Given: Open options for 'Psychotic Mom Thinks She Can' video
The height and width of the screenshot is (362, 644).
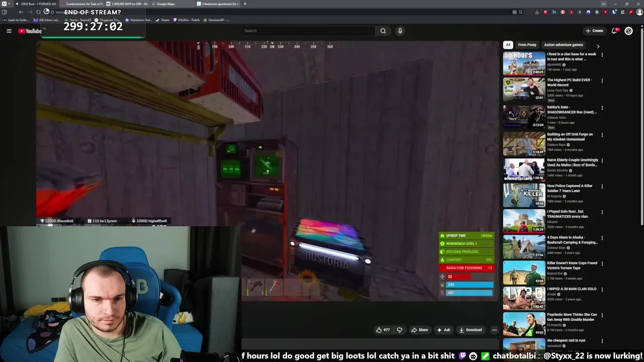Looking at the screenshot, I should click(x=602, y=315).
